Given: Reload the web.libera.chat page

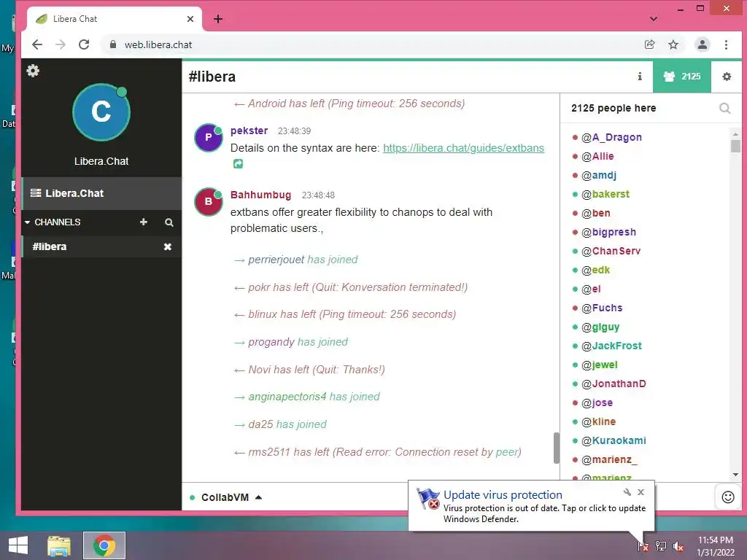Looking at the screenshot, I should (x=84, y=44).
